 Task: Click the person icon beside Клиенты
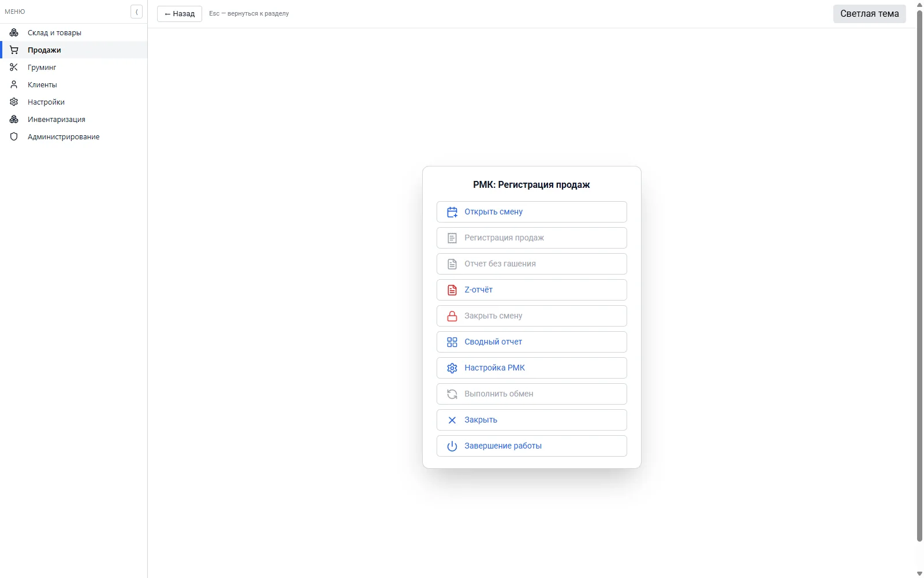tap(14, 84)
